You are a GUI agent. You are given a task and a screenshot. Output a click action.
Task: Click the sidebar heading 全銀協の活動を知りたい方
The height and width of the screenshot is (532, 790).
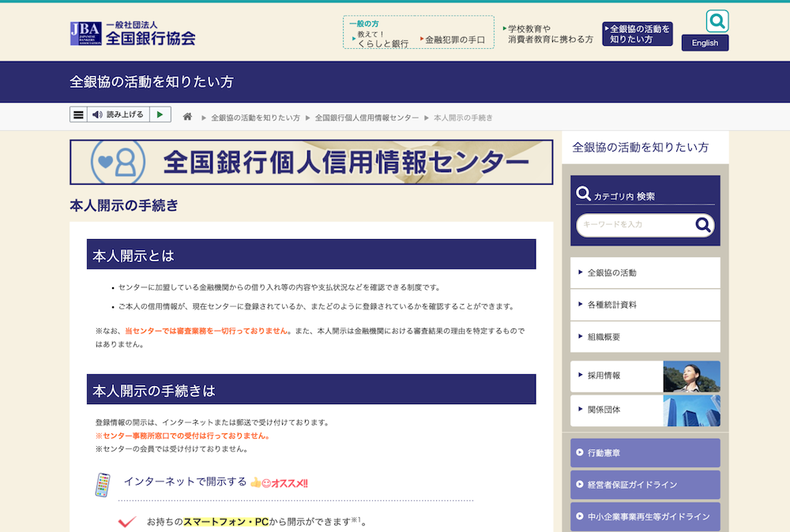[x=641, y=148]
